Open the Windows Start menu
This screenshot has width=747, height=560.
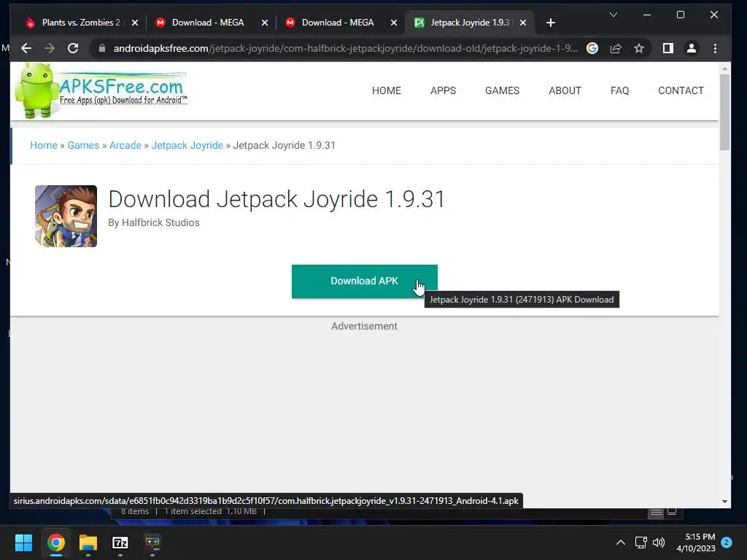coord(23,542)
